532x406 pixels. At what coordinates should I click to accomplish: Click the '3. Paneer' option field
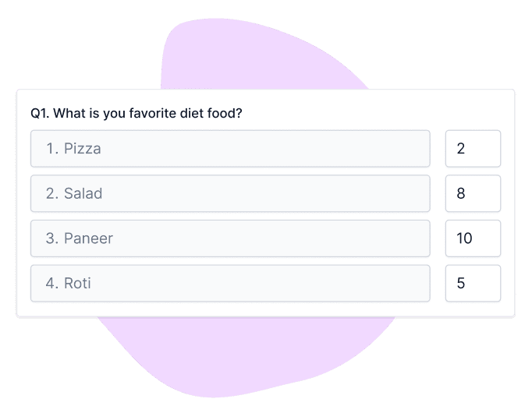click(229, 238)
